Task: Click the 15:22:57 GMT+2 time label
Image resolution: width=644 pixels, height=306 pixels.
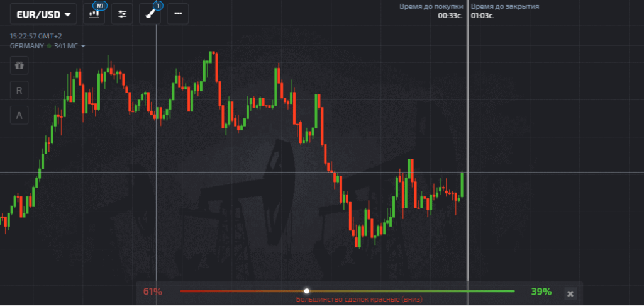Action: [35, 37]
